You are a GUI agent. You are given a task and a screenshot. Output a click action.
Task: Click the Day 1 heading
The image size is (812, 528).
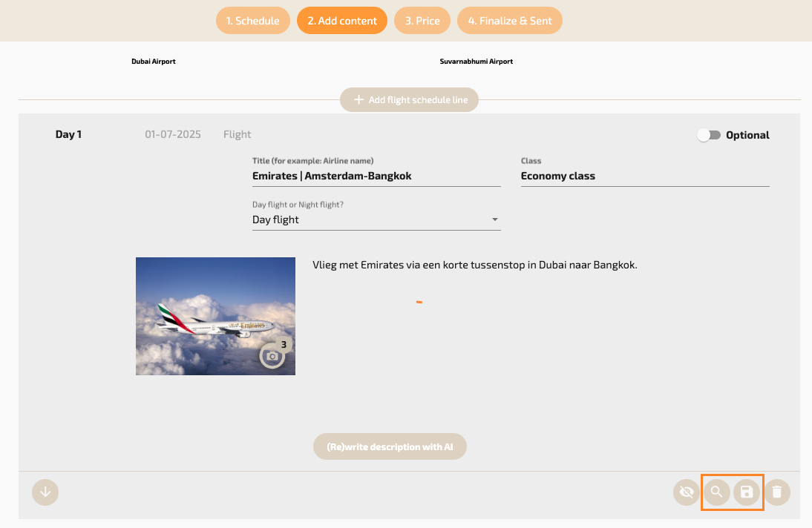(x=68, y=134)
